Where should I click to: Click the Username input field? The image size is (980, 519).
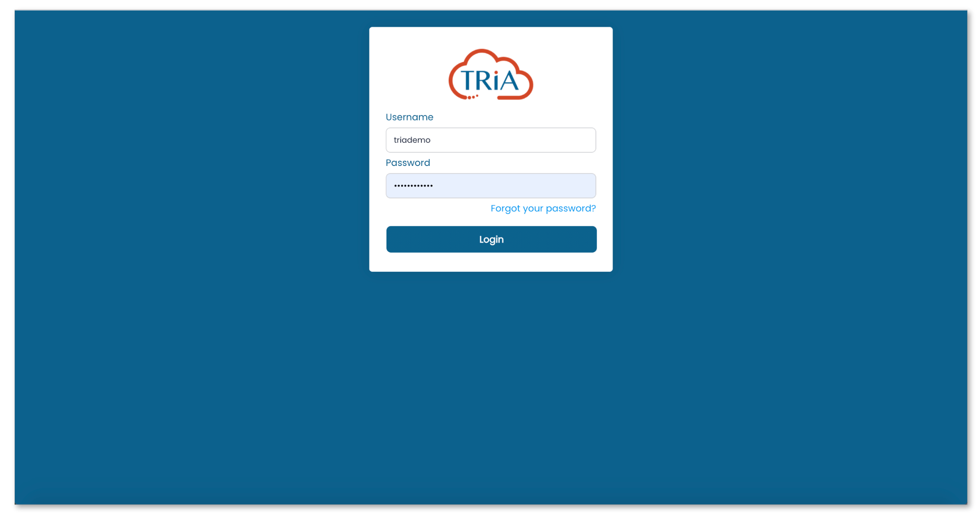click(491, 140)
